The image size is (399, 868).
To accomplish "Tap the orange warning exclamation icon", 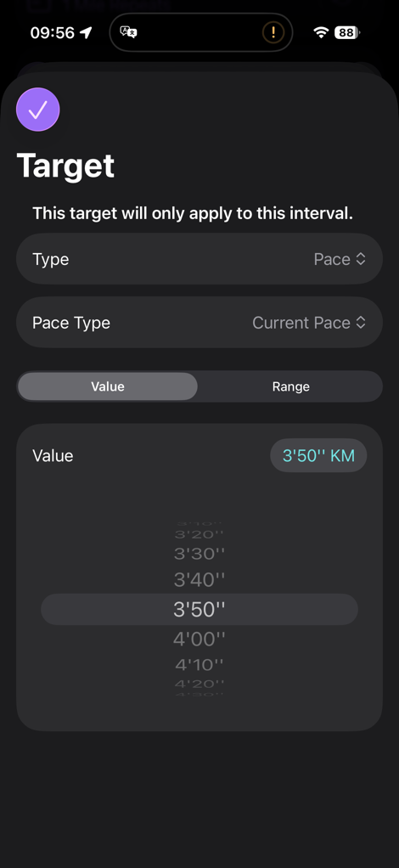I will click(x=273, y=32).
